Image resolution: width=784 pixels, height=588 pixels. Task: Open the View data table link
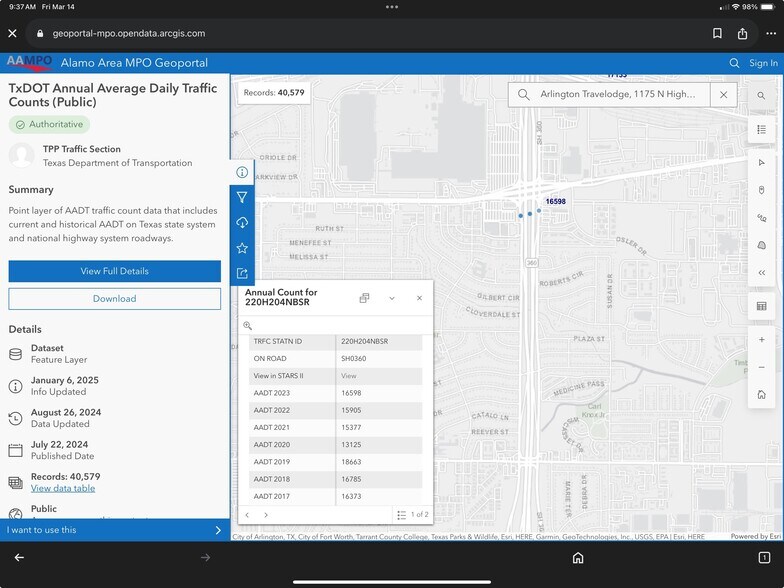click(63, 488)
